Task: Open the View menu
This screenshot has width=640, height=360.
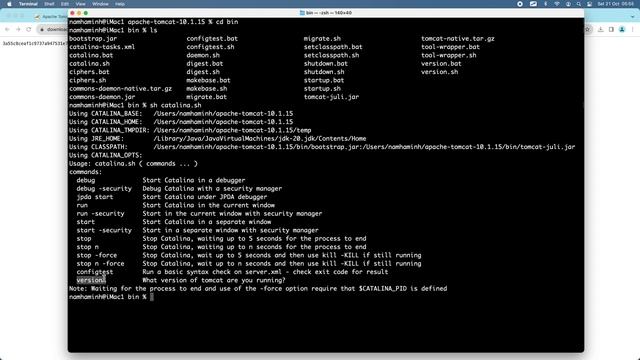Action: click(80, 4)
